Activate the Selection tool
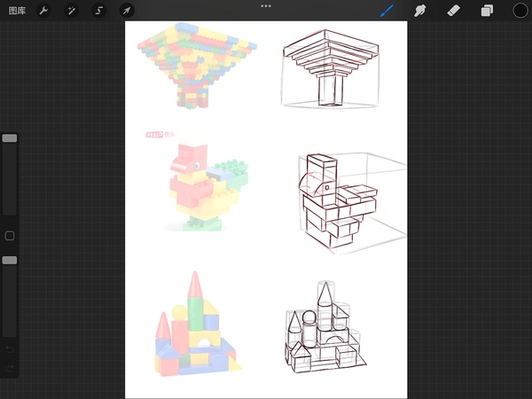532x399 pixels. click(98, 11)
